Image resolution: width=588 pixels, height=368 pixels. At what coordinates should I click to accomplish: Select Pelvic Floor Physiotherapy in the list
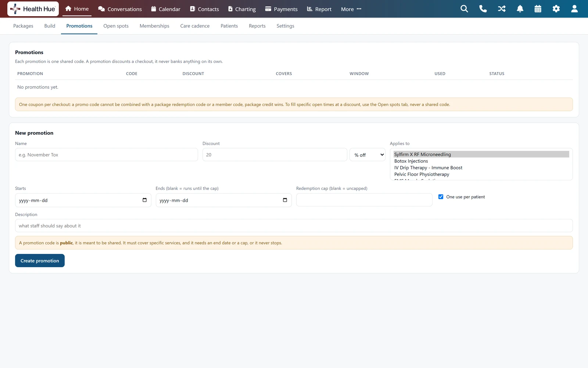pos(481,174)
